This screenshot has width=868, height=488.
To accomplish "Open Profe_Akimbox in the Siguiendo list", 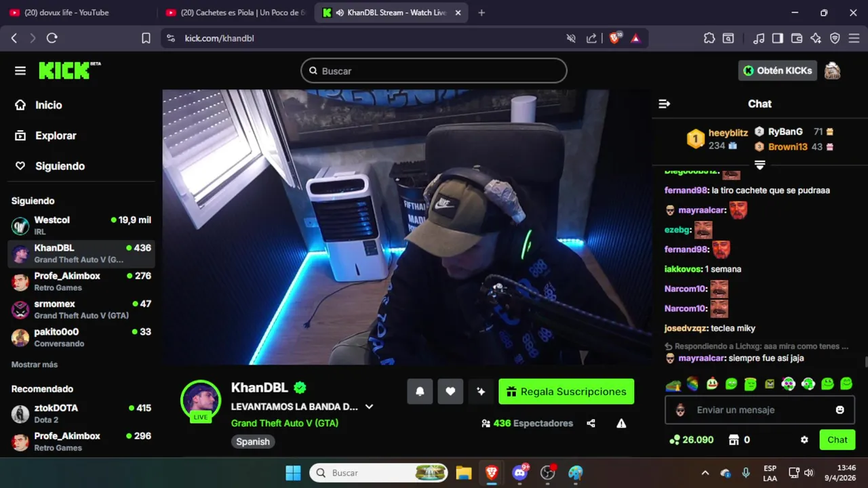I will click(81, 281).
